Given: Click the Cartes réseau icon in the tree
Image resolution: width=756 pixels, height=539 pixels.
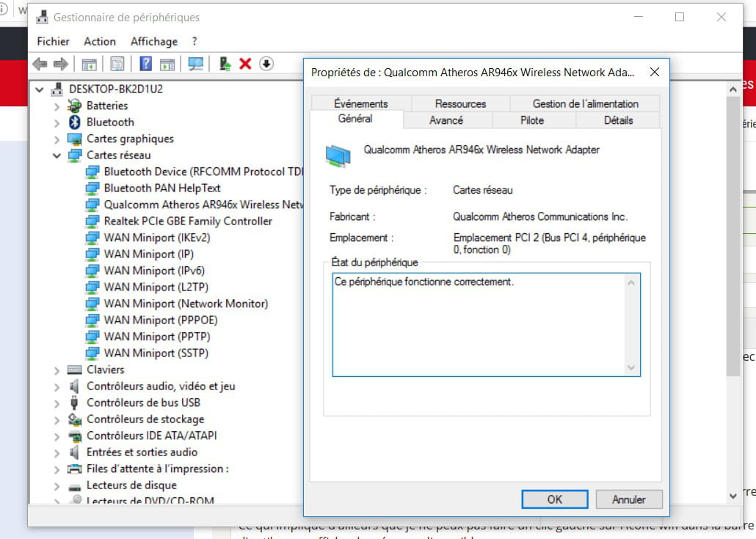Looking at the screenshot, I should pos(74,155).
